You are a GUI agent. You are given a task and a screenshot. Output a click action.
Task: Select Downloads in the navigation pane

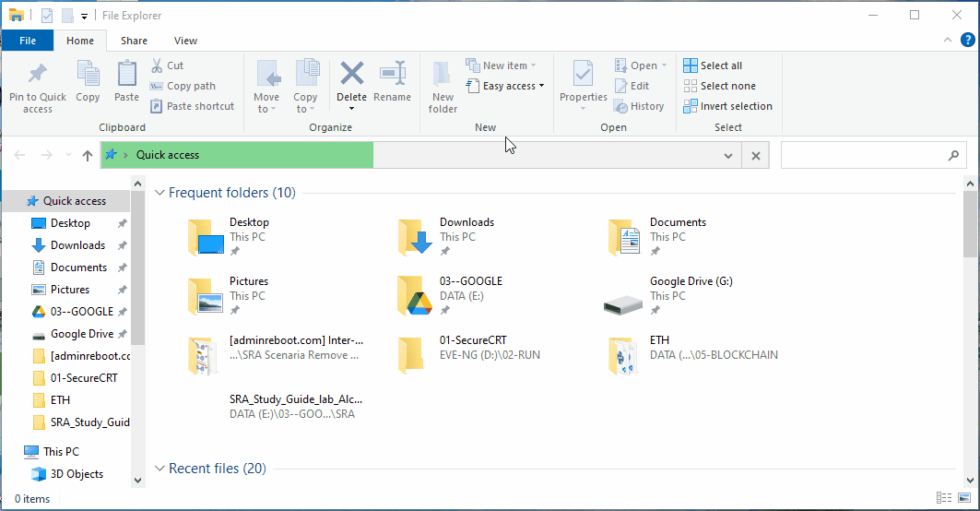pos(77,245)
